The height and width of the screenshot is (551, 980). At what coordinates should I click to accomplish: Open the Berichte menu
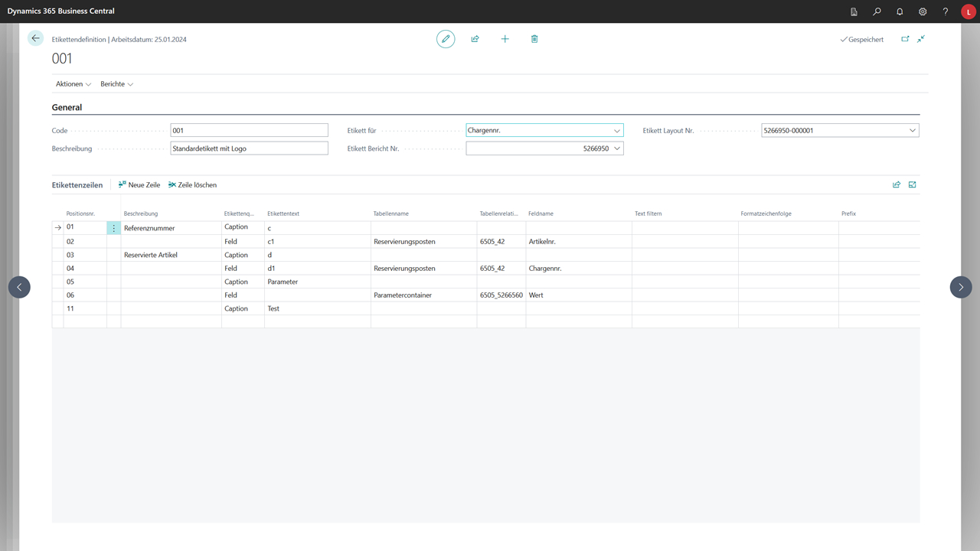116,84
